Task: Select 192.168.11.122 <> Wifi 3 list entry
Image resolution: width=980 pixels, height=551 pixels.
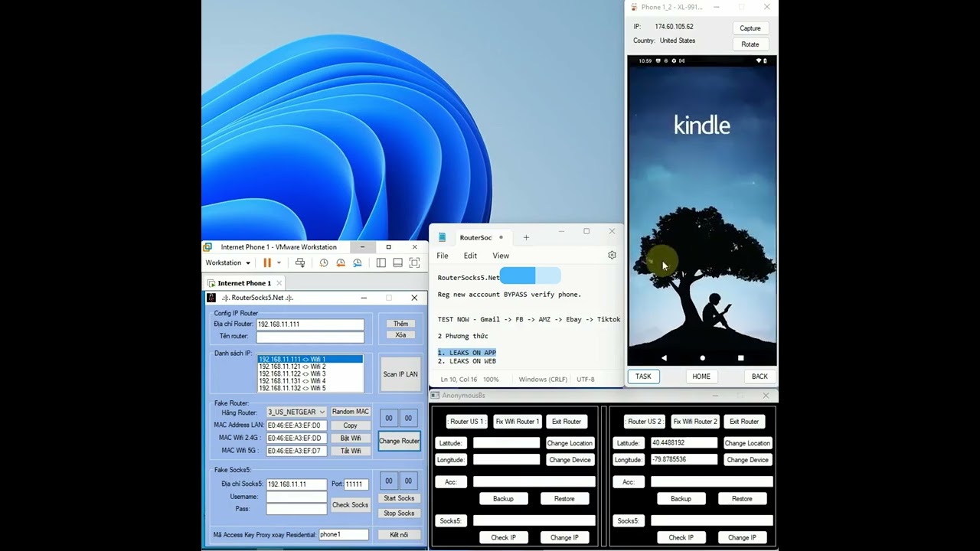Action: [310, 374]
